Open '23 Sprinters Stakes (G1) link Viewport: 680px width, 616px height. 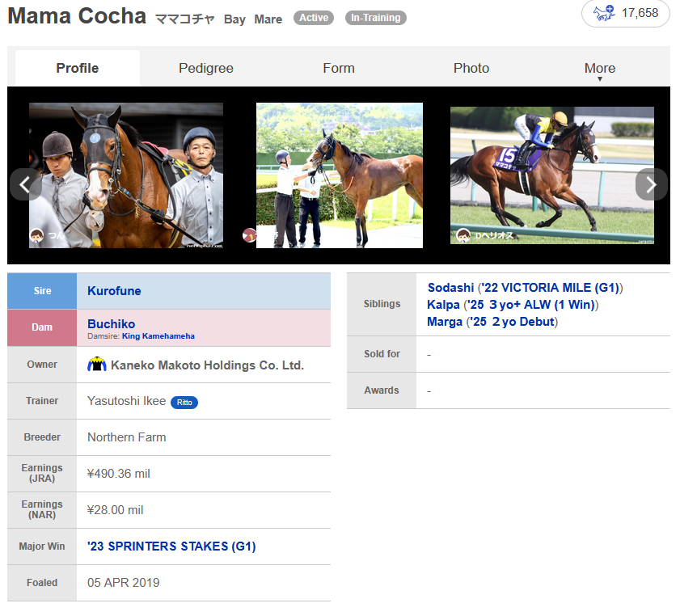(x=171, y=546)
